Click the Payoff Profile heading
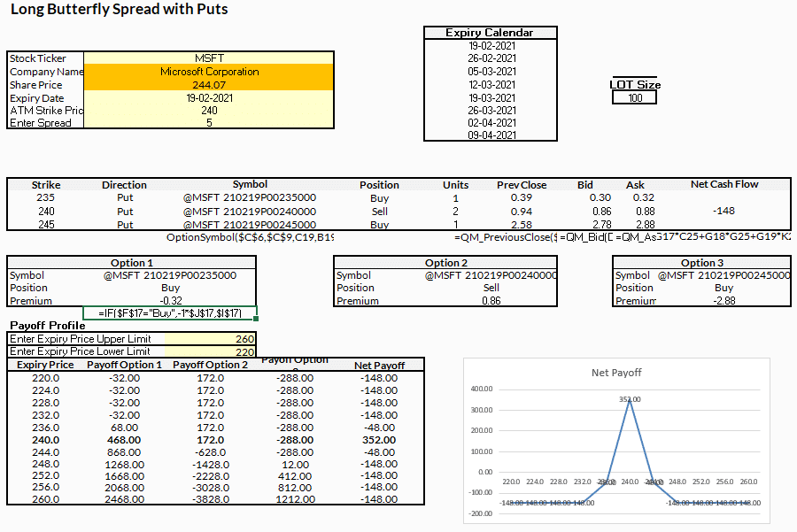The height and width of the screenshot is (532, 797). click(x=47, y=325)
